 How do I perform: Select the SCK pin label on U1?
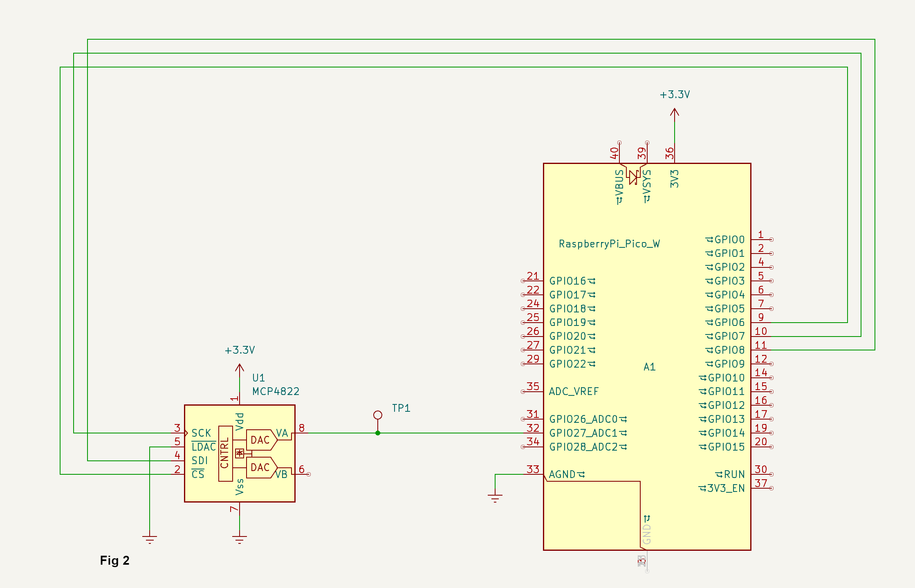(x=201, y=433)
